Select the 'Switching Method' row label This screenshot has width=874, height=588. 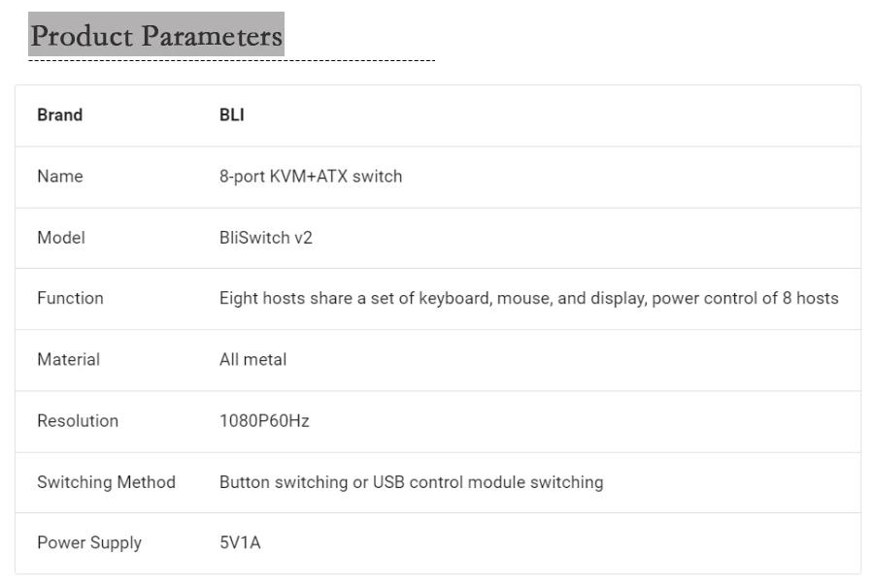[106, 482]
